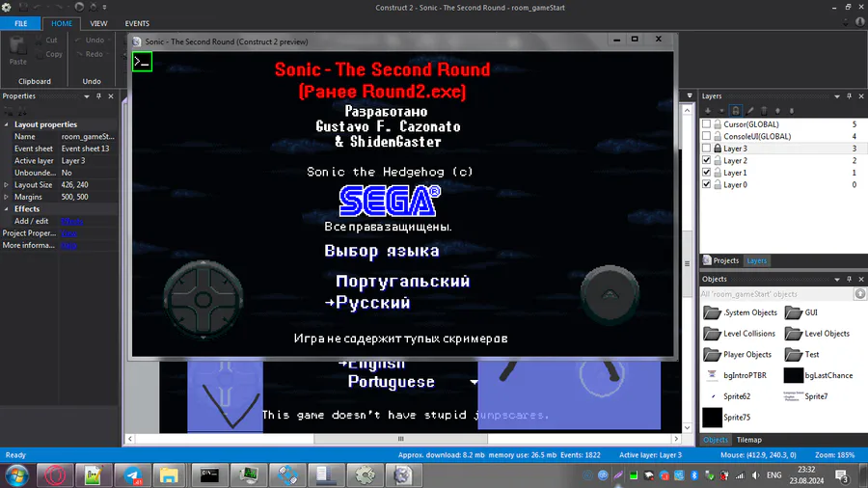Open the Properties panel dropdown arrow
Viewport: 868px width, 488px height.
pyautogui.click(x=87, y=96)
